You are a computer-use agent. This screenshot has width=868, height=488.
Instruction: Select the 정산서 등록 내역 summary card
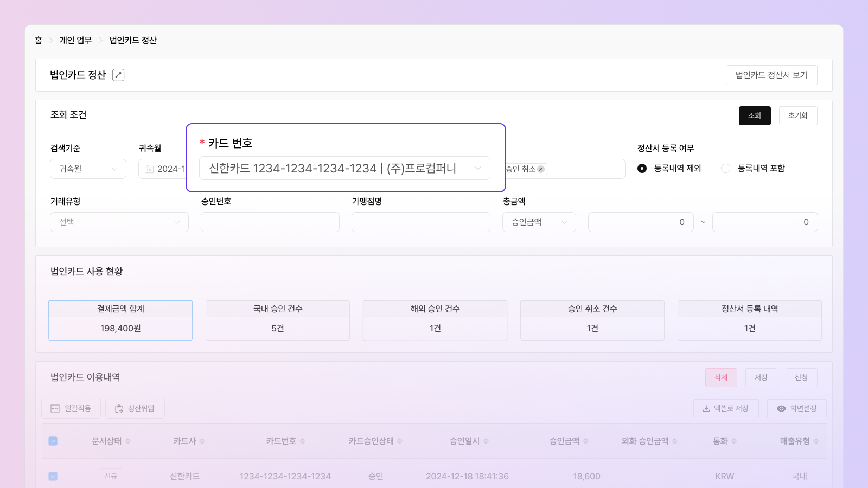point(750,320)
